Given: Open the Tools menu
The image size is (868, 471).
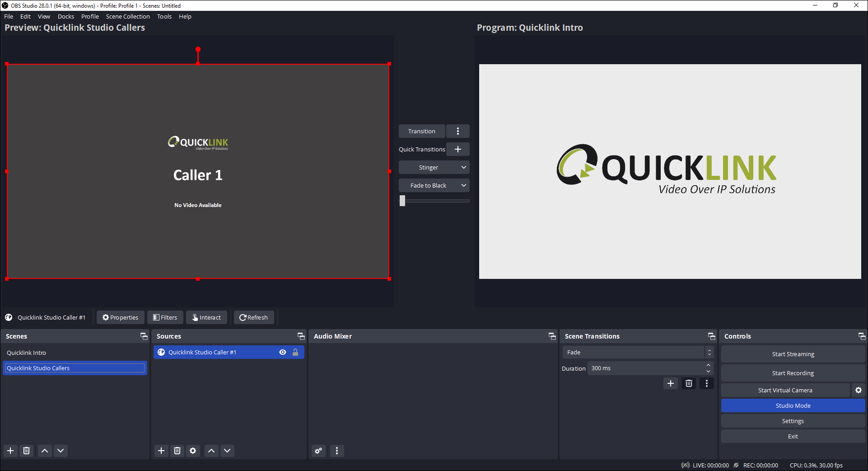Looking at the screenshot, I should coord(164,16).
